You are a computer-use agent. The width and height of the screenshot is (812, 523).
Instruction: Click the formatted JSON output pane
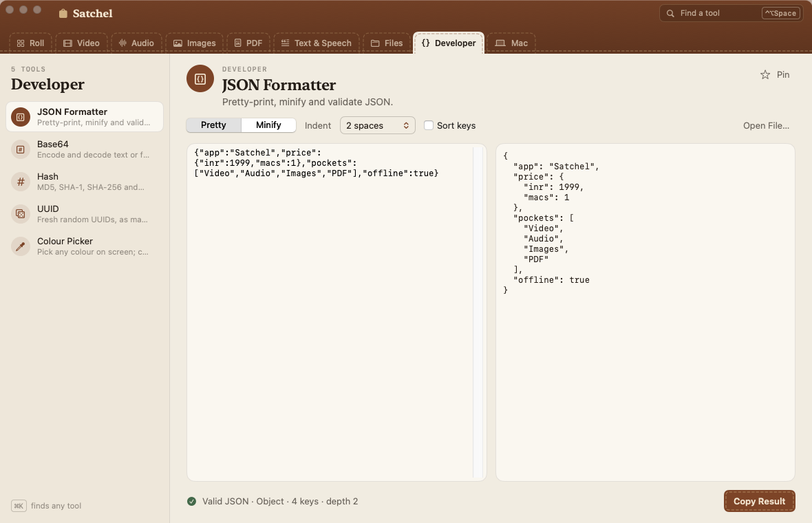click(645, 312)
